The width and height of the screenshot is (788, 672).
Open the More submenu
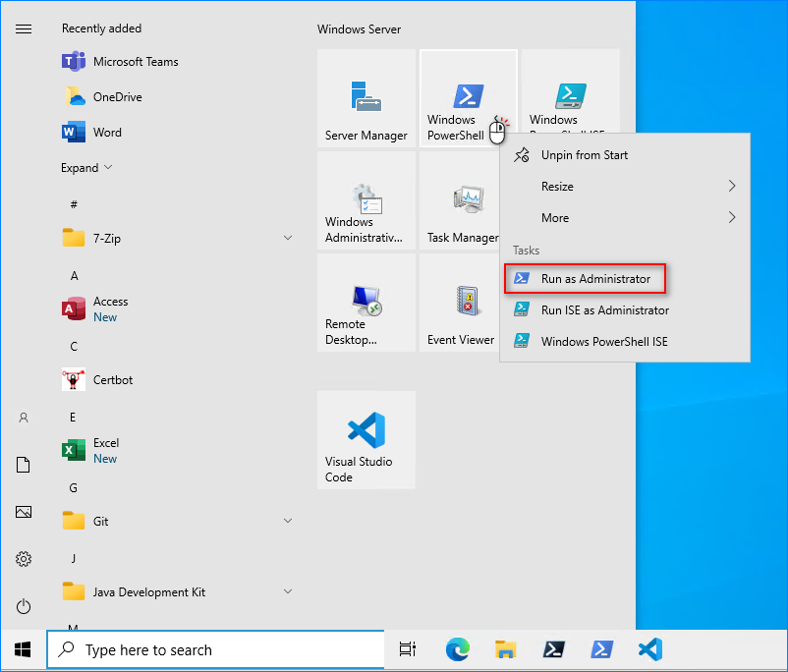tap(625, 217)
